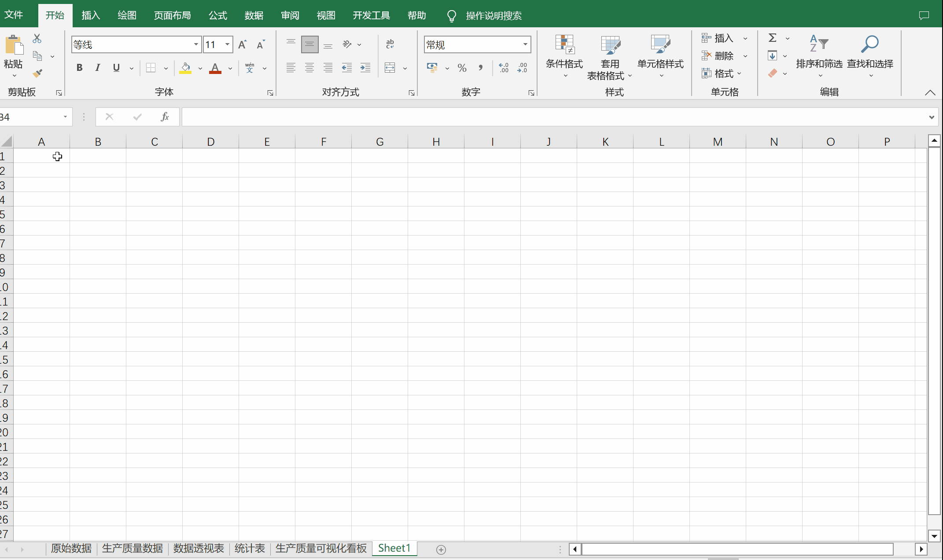The width and height of the screenshot is (943, 560).
Task: Click the Wrap Text icon
Action: click(390, 44)
